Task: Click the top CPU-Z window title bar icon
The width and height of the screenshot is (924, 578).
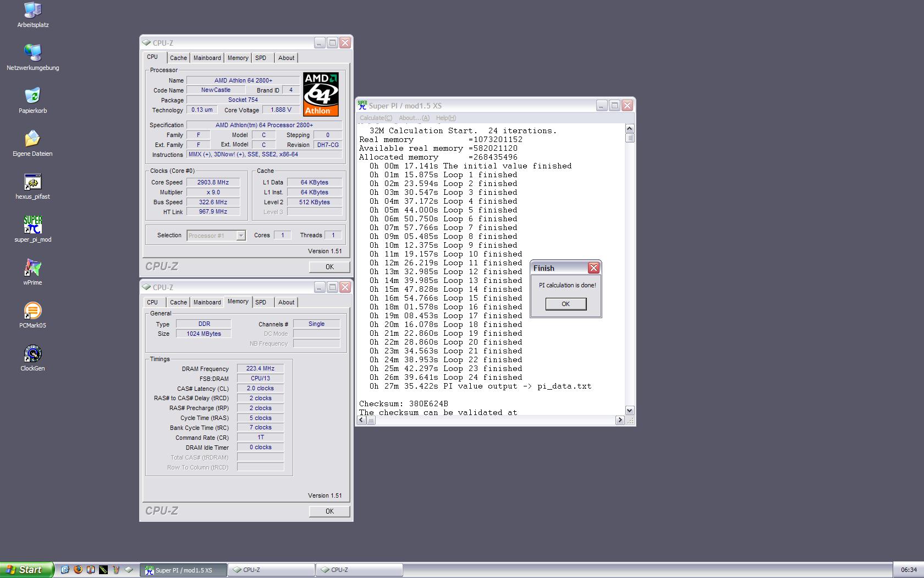Action: point(146,42)
